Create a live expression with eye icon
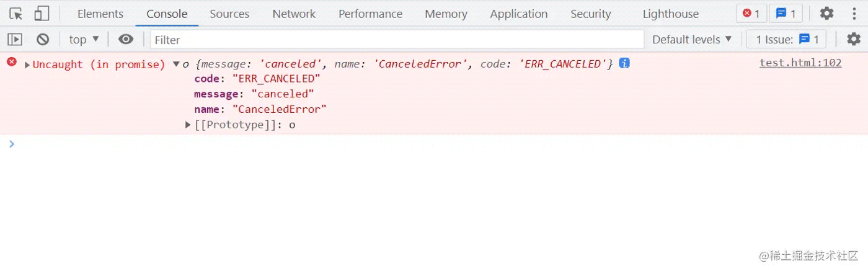868x271 pixels. tap(126, 40)
